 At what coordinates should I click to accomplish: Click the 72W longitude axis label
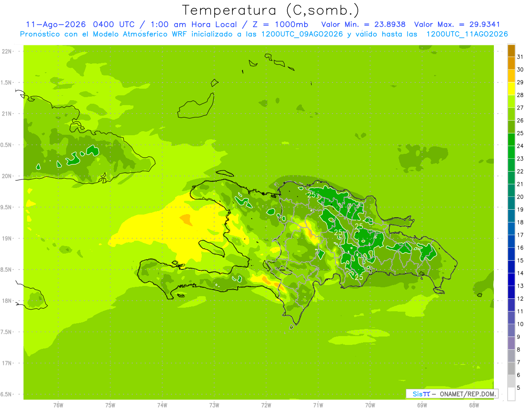pos(266,405)
